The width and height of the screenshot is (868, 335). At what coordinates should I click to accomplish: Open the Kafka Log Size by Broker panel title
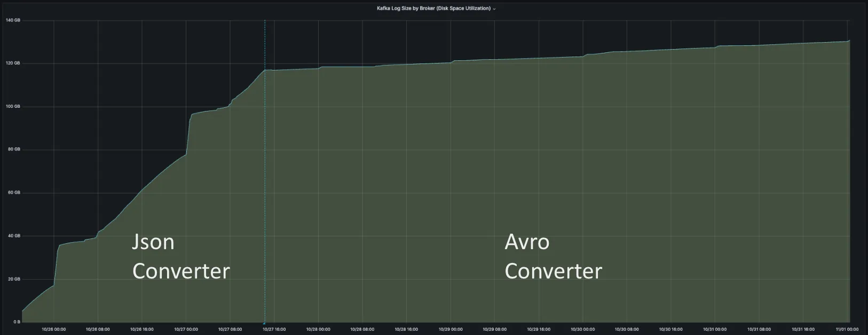433,9
